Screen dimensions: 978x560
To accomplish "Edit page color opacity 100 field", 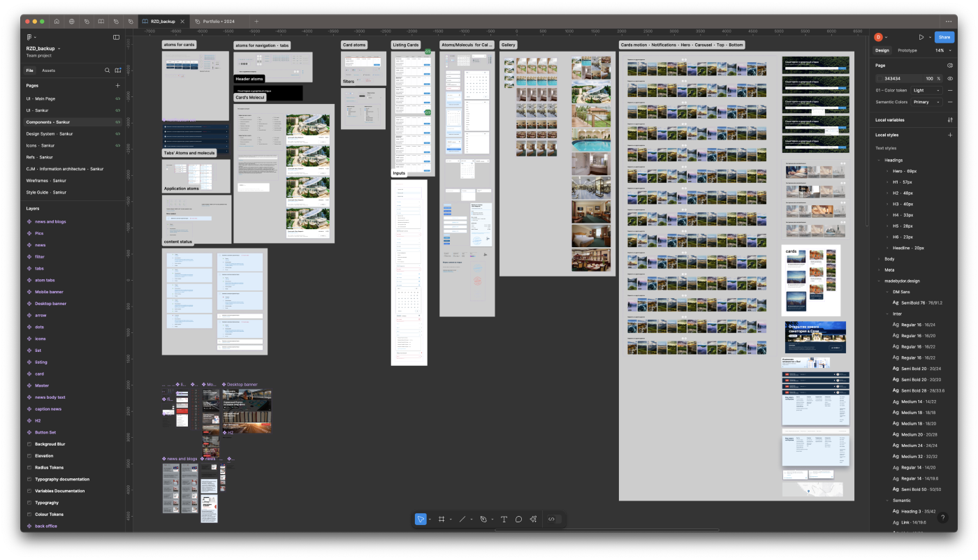I will [929, 78].
